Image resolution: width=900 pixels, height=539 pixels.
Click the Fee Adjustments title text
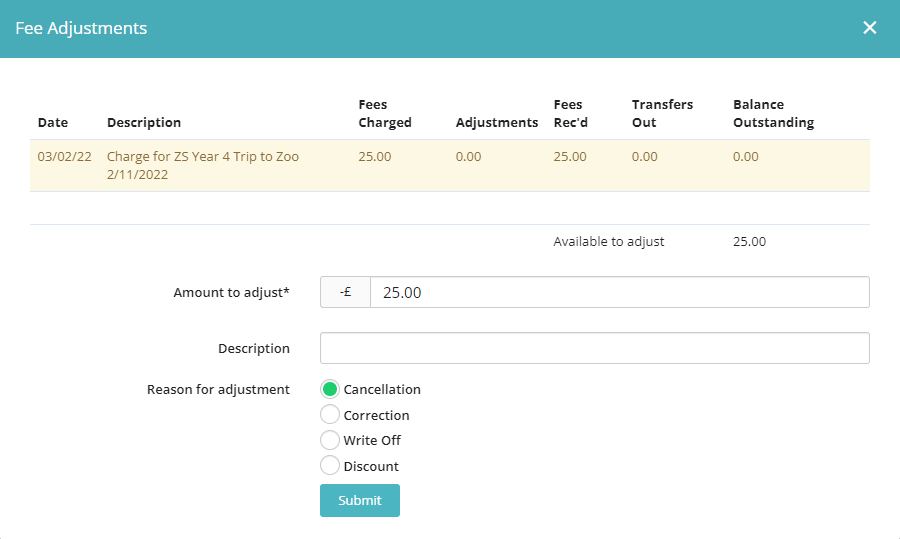pyautogui.click(x=81, y=28)
